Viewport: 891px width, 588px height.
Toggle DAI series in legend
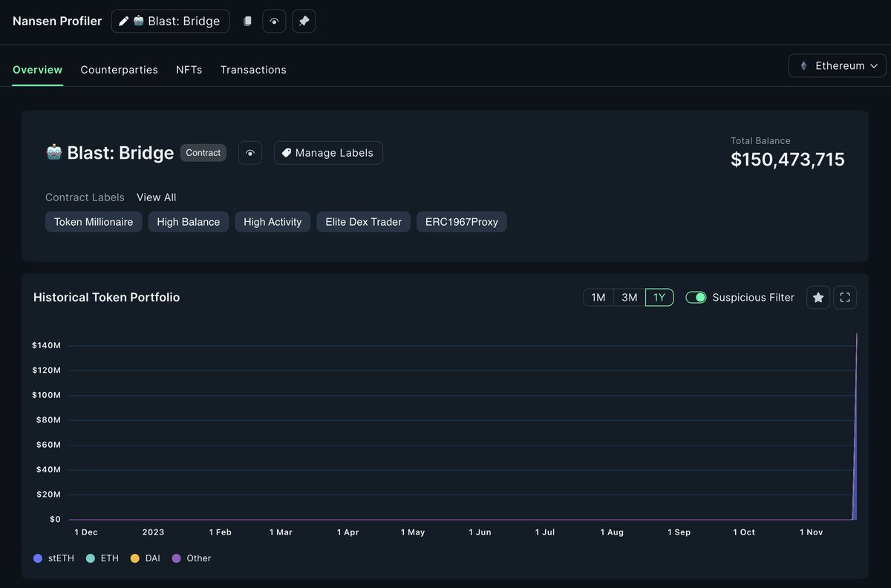[x=146, y=558]
